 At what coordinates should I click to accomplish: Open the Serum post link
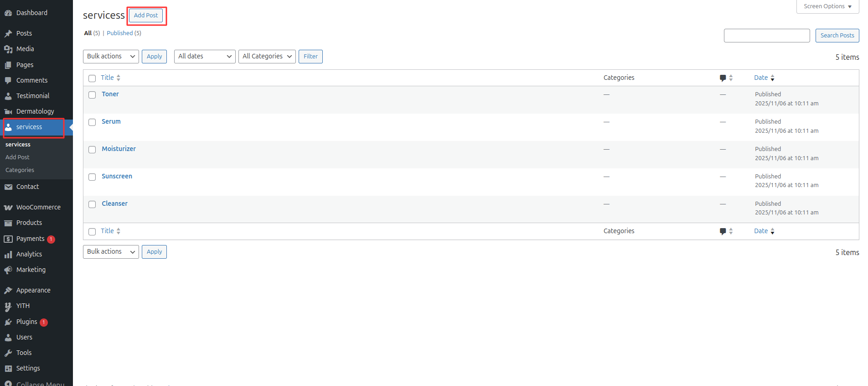click(111, 122)
